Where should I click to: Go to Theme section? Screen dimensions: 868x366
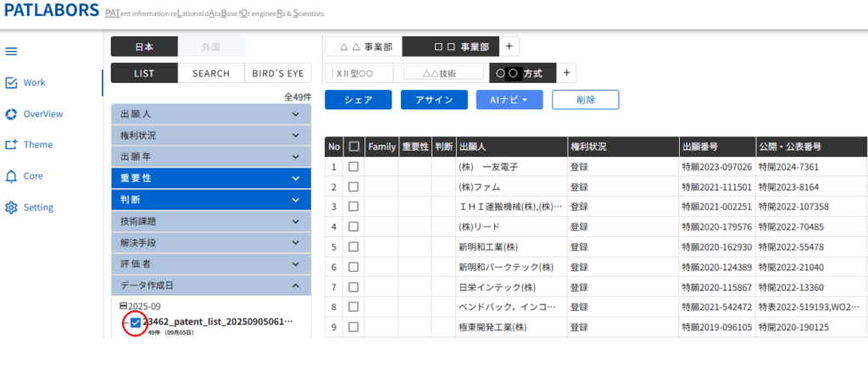(37, 145)
